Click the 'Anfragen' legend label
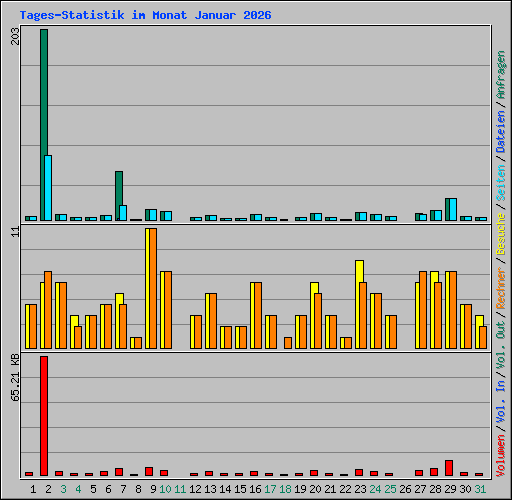 (501, 75)
